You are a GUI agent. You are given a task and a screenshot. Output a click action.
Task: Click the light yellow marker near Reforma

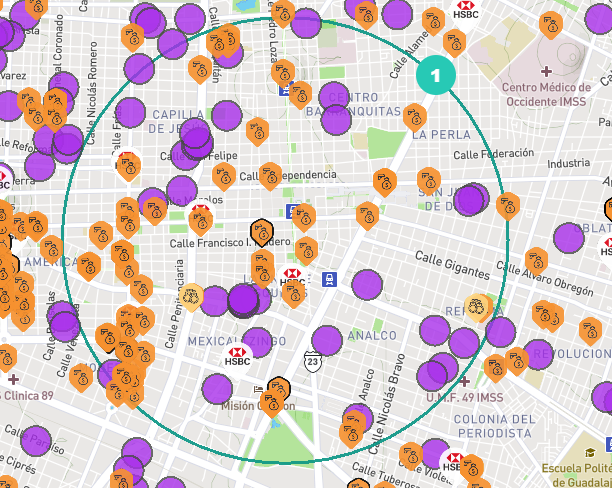(476, 307)
